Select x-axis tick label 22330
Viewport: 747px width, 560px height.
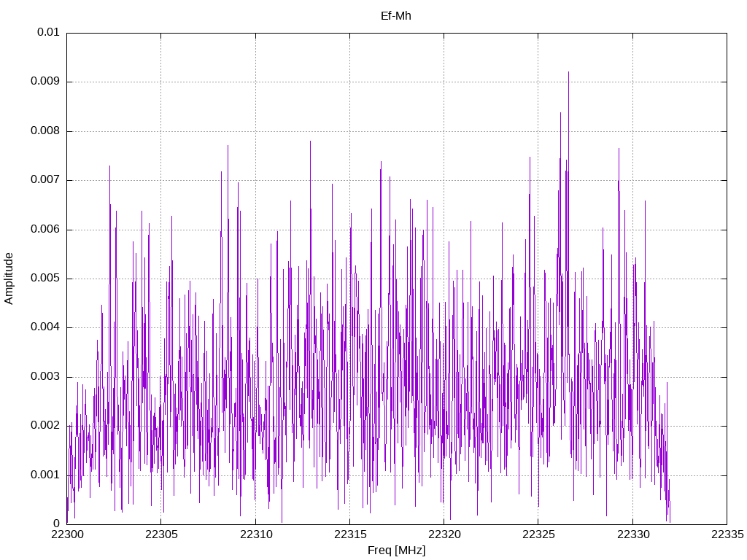tap(632, 534)
